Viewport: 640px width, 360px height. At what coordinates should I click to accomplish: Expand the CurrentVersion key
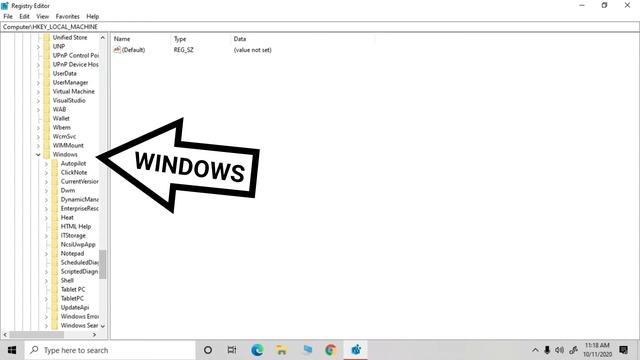(x=46, y=182)
